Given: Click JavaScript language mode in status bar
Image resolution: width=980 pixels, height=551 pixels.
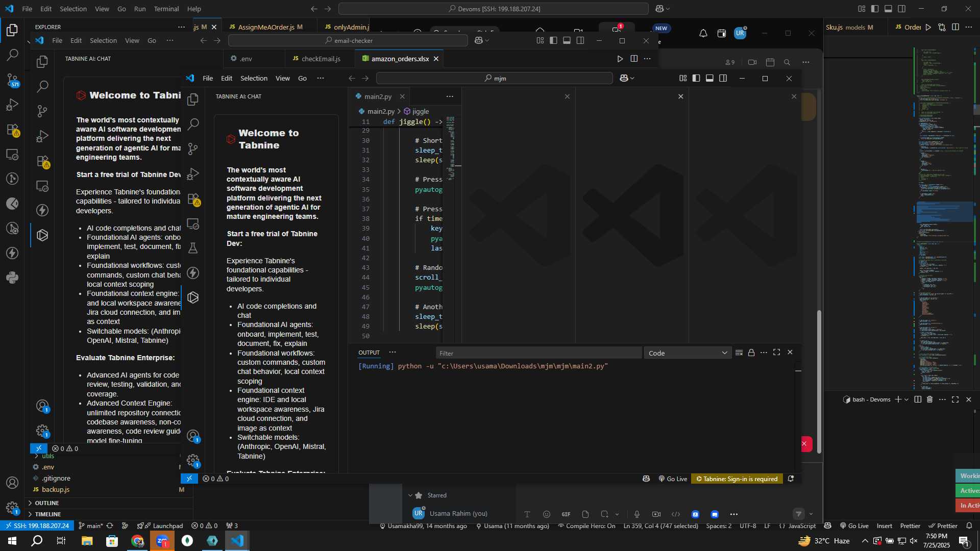Looking at the screenshot, I should tap(801, 526).
